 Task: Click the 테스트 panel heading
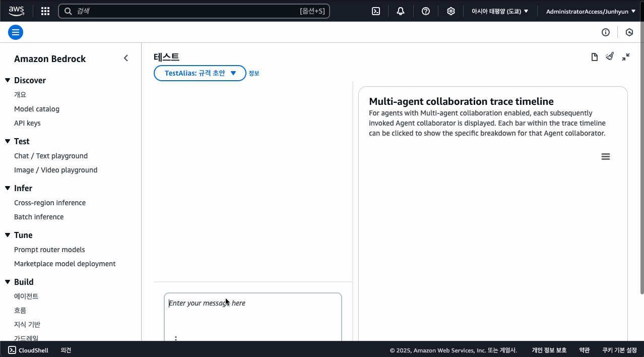(166, 57)
